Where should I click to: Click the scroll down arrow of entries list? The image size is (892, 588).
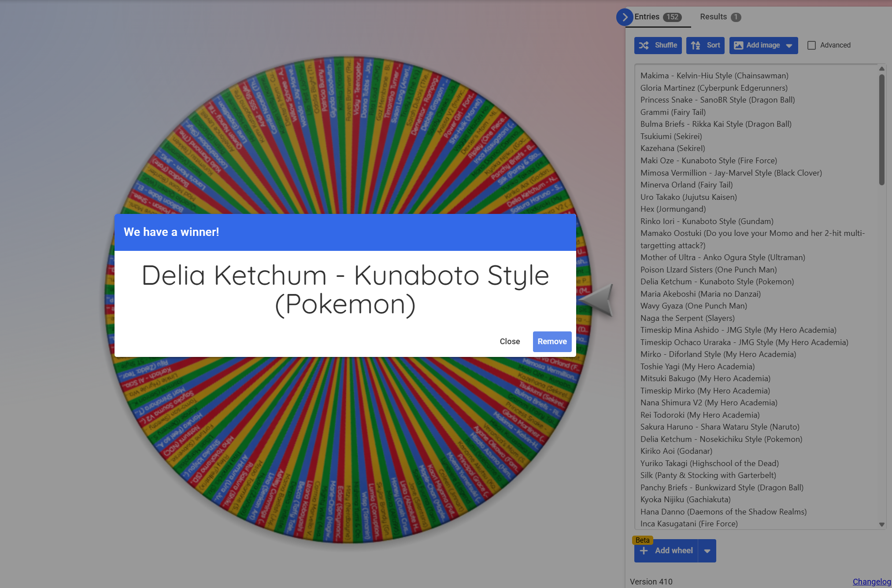(x=881, y=525)
